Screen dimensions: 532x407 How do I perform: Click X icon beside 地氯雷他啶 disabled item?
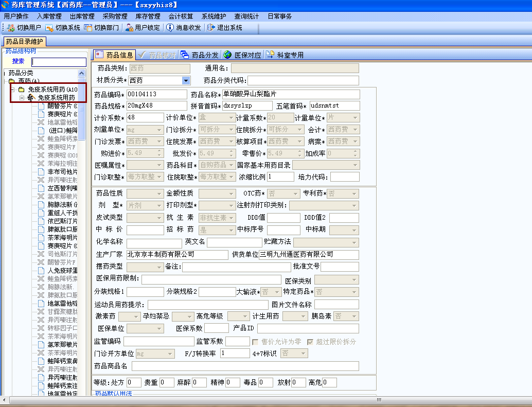(41, 122)
